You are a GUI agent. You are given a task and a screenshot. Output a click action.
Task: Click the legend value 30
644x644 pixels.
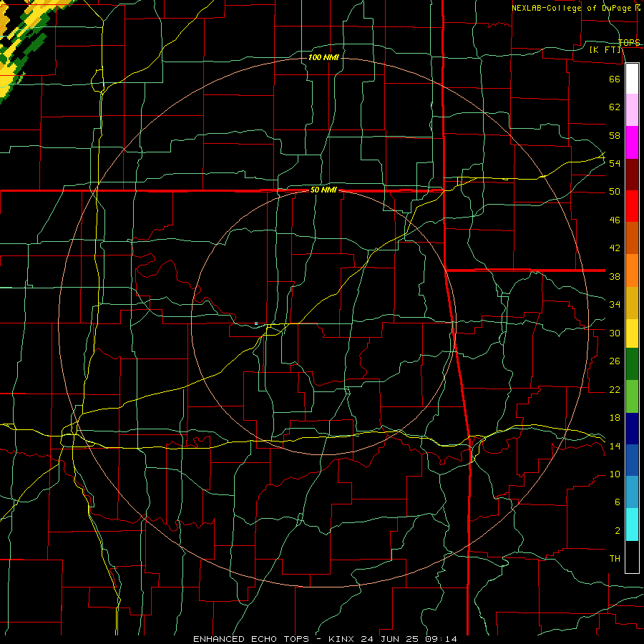tap(615, 333)
